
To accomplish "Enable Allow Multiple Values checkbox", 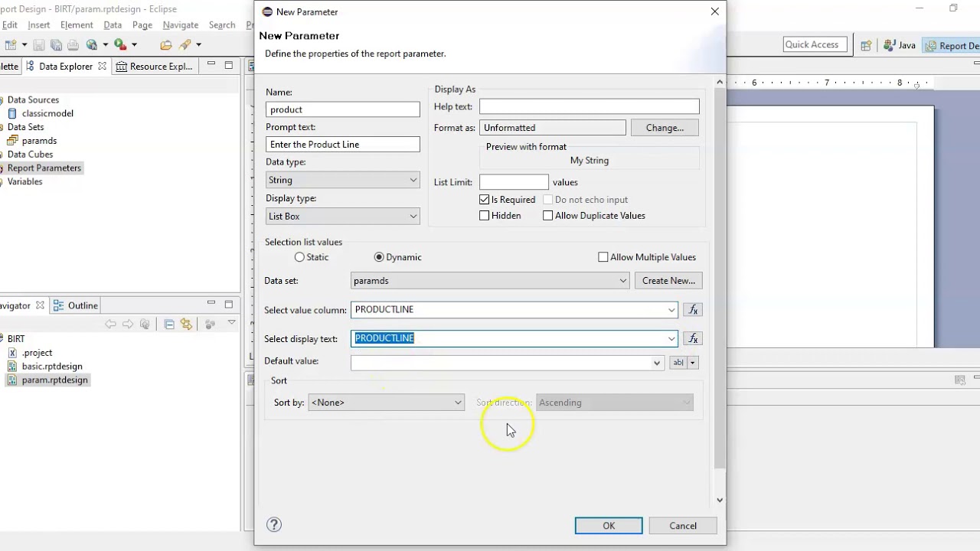I will 603,257.
